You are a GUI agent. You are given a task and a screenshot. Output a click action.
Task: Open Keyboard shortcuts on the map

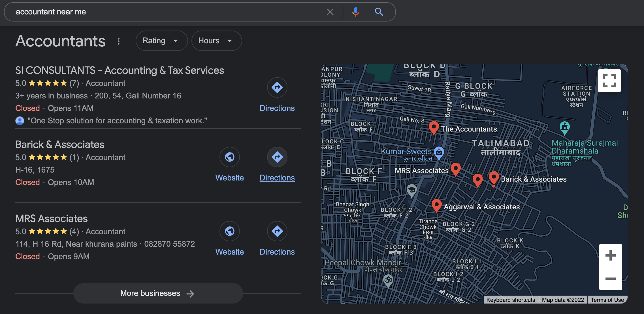(x=511, y=300)
